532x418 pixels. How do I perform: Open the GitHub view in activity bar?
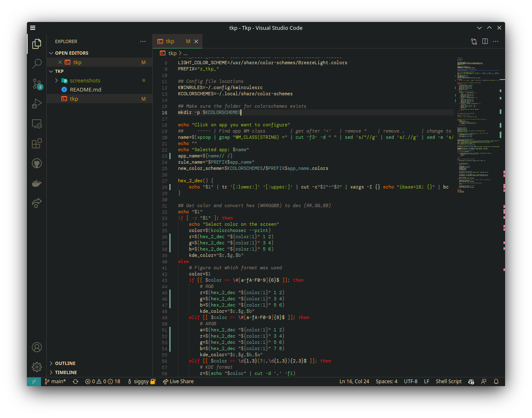[37, 163]
